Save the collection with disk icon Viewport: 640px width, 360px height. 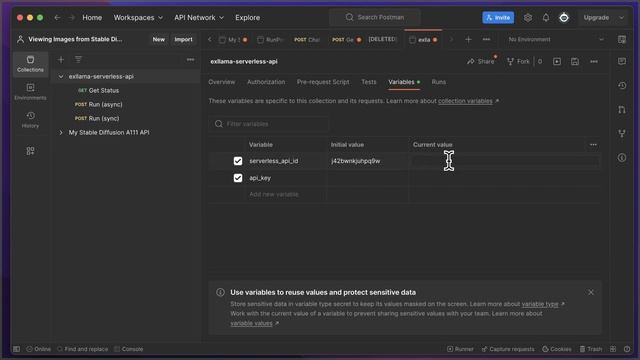point(575,62)
